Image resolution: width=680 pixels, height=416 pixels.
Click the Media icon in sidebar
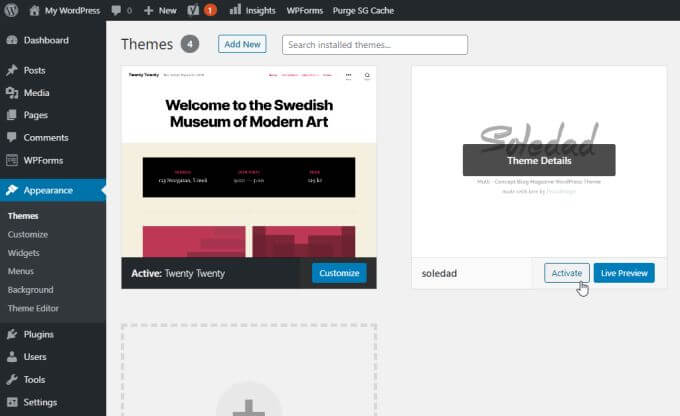tap(12, 92)
